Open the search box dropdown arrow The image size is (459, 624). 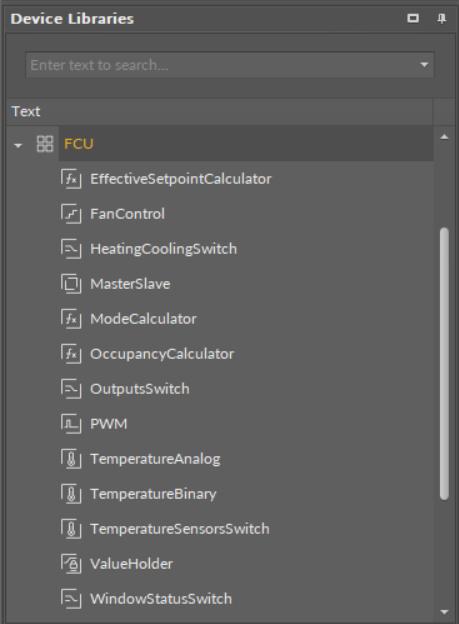coord(424,64)
